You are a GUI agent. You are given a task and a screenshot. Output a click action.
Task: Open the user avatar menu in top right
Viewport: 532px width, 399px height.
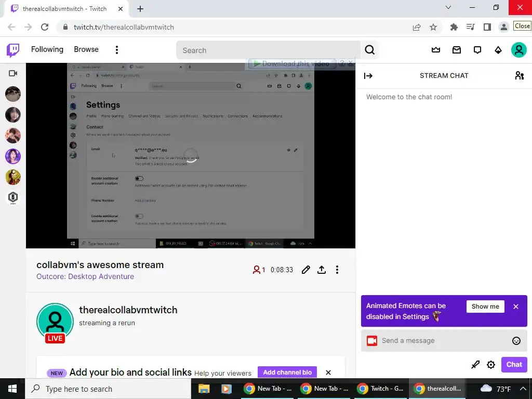519,50
